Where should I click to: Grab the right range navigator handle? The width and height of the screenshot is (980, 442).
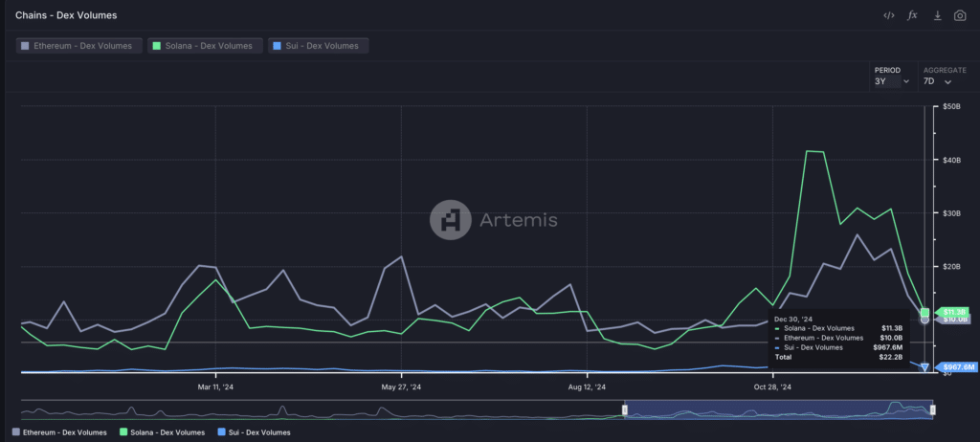click(x=932, y=409)
